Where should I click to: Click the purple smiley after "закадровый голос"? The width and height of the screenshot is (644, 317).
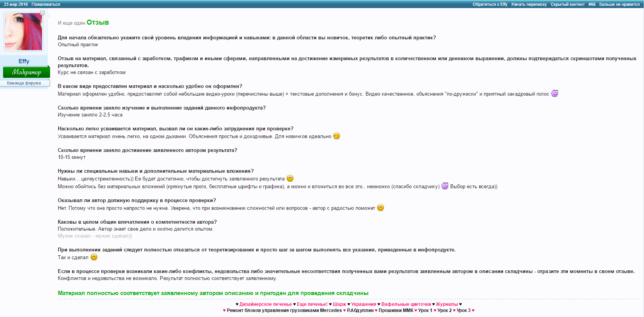click(x=555, y=93)
